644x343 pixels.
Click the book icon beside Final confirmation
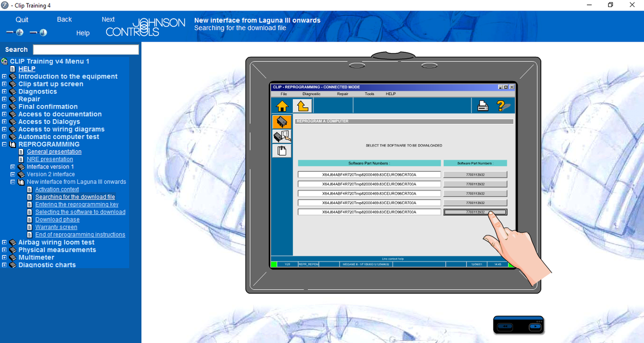[13, 107]
